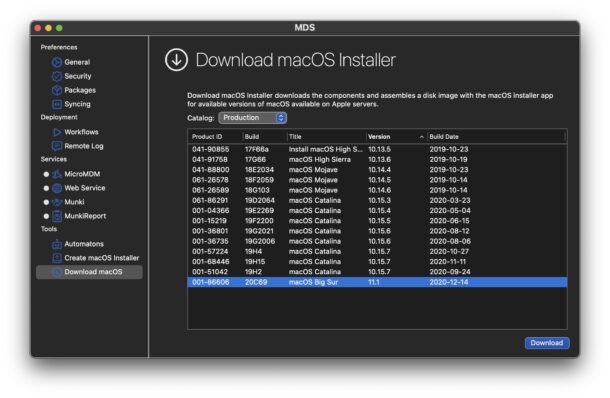Select MicroMDM service label
Image resolution: width=610 pixels, height=398 pixels.
tap(82, 174)
